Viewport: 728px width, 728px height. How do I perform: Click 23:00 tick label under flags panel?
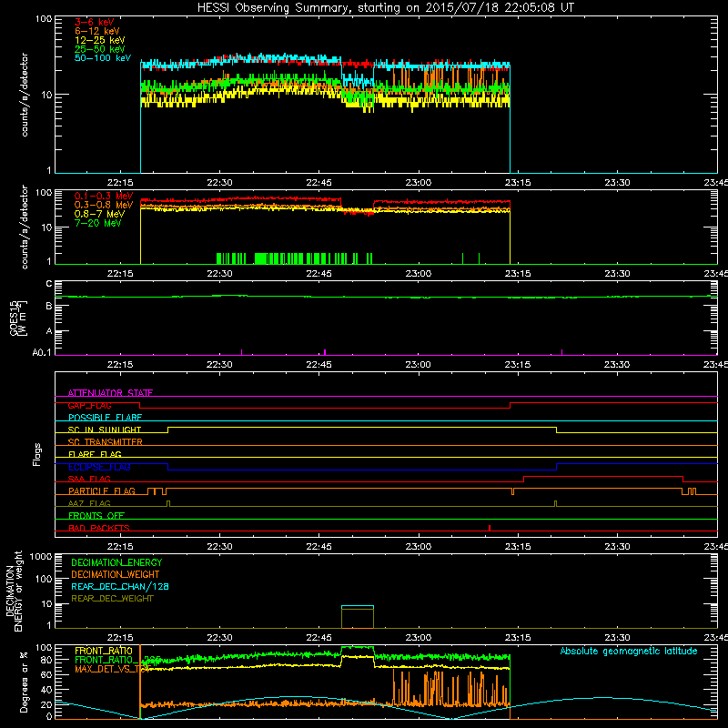(x=418, y=547)
